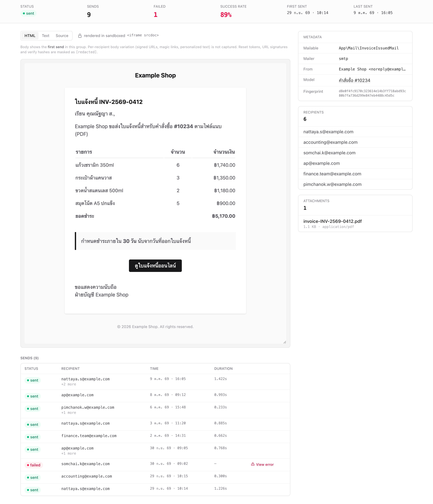Open the Model link for order #10234
This screenshot has width=433, height=504.
coord(354,80)
